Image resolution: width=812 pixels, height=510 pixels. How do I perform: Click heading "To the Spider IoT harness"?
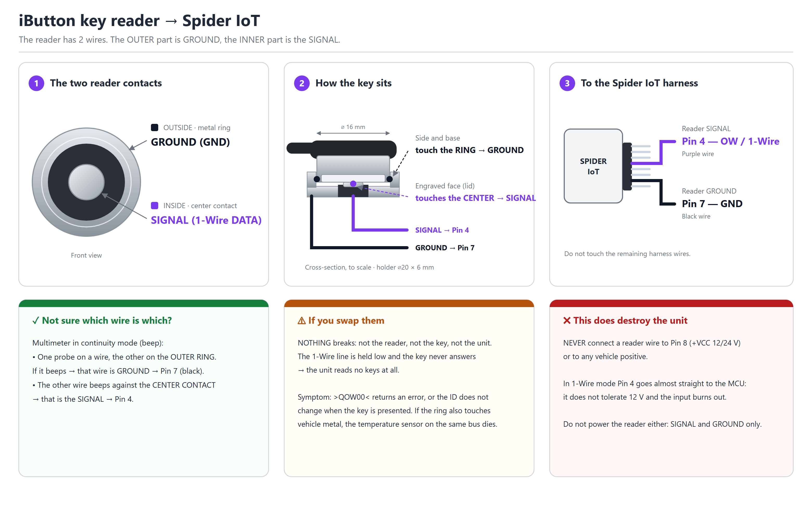pos(639,83)
